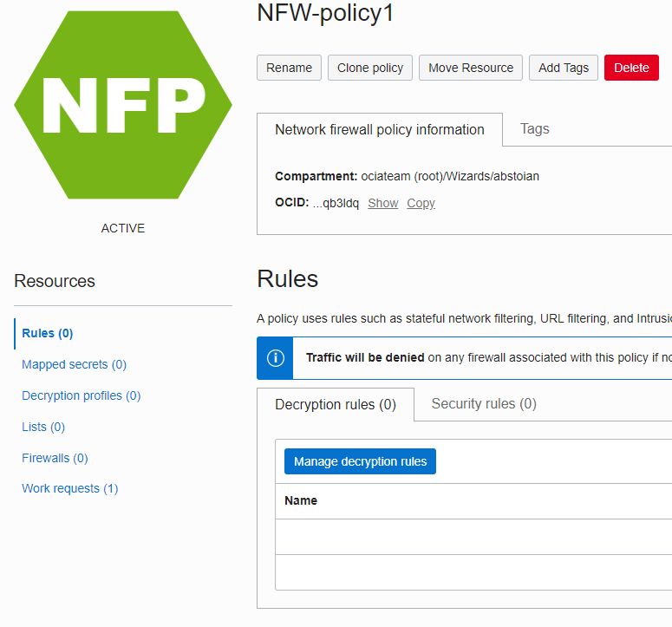The width and height of the screenshot is (672, 627).
Task: Switch to the Tags tab
Action: point(534,129)
